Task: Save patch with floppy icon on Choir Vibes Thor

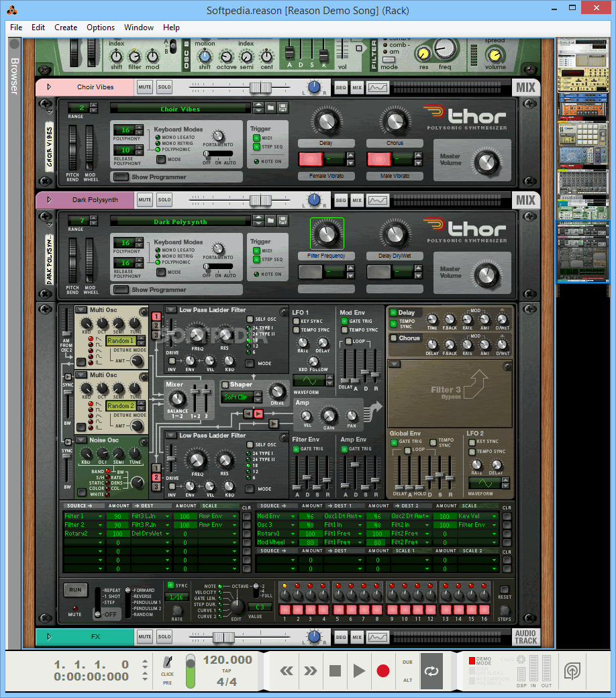Action: (283, 108)
